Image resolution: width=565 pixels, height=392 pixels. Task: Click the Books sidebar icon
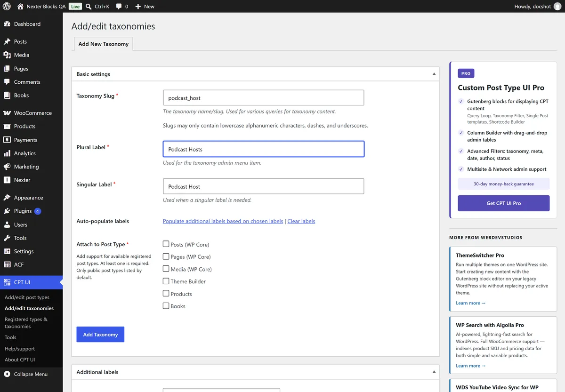7,95
